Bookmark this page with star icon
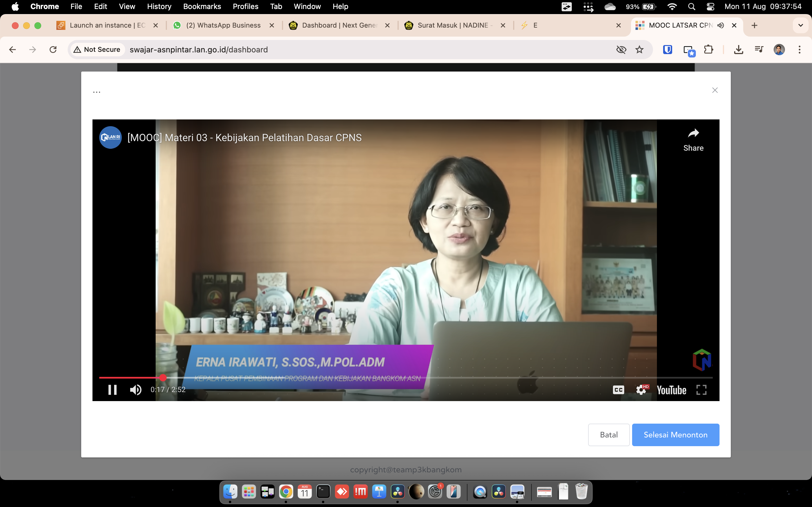 pos(639,50)
